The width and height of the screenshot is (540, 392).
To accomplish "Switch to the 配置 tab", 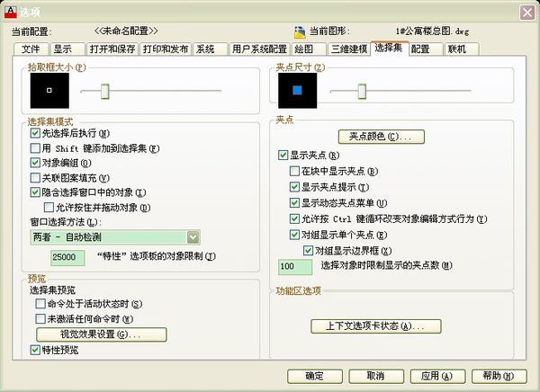I will click(426, 49).
